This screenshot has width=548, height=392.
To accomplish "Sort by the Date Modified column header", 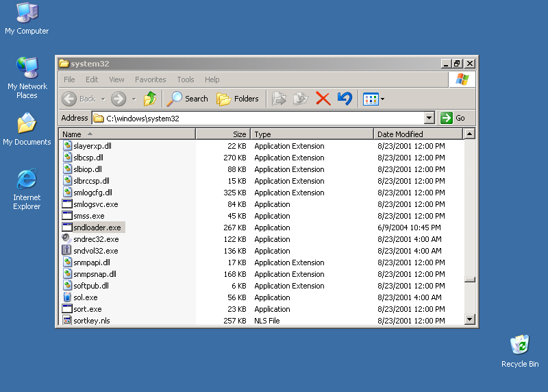I will 418,134.
